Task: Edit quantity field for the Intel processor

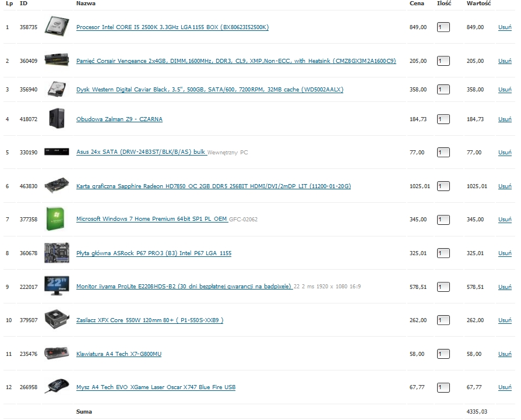Action: 443,27
